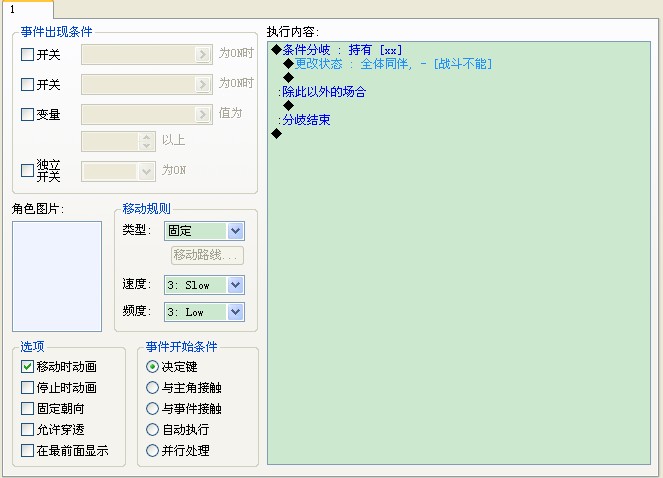Viewport: 663px width, 478px height.
Task: Select the empty command line under 更改状态
Action: pos(288,78)
